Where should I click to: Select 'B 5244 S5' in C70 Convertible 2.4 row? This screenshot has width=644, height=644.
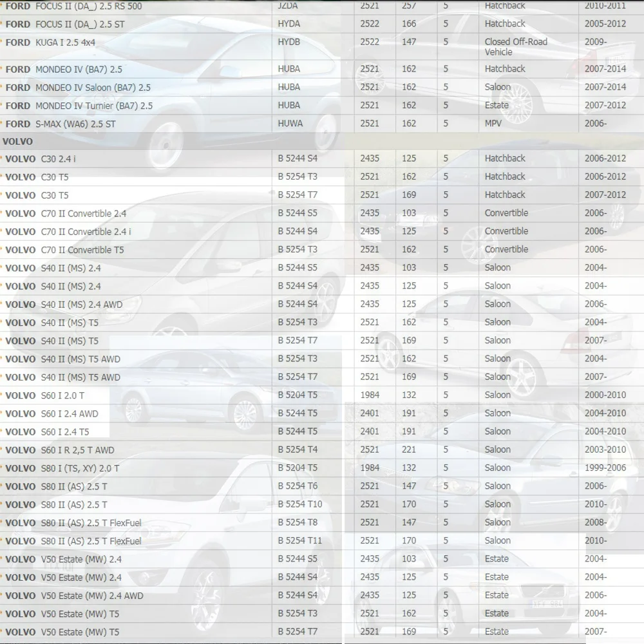[298, 213]
